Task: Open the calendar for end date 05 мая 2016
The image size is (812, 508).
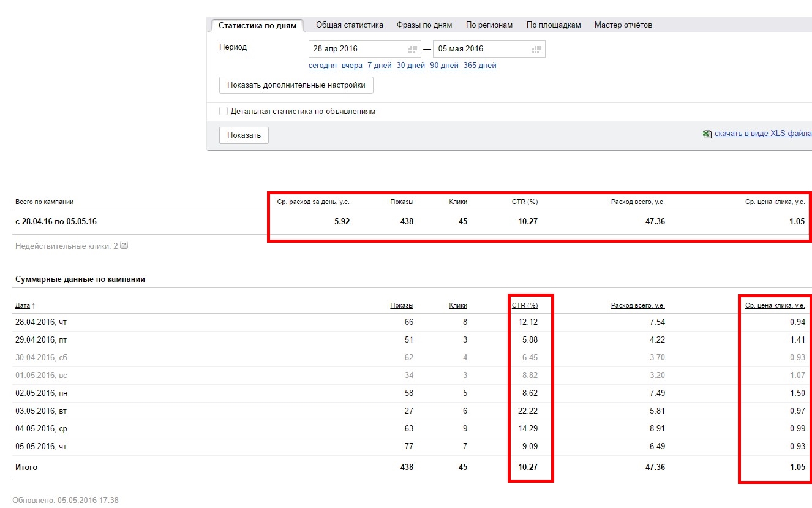Action: point(536,49)
